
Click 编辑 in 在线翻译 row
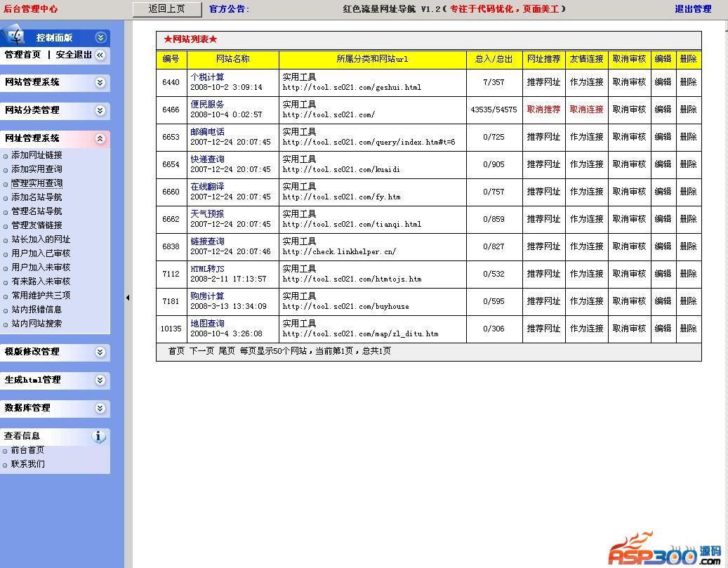[663, 192]
